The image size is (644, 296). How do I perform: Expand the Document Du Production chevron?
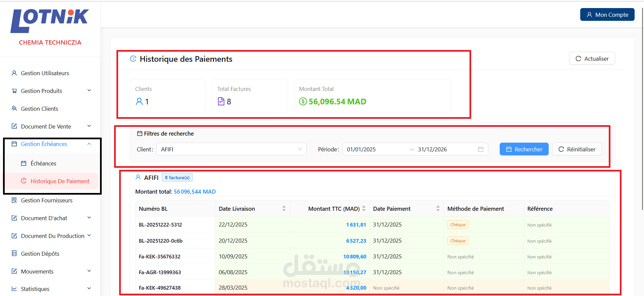[89, 235]
